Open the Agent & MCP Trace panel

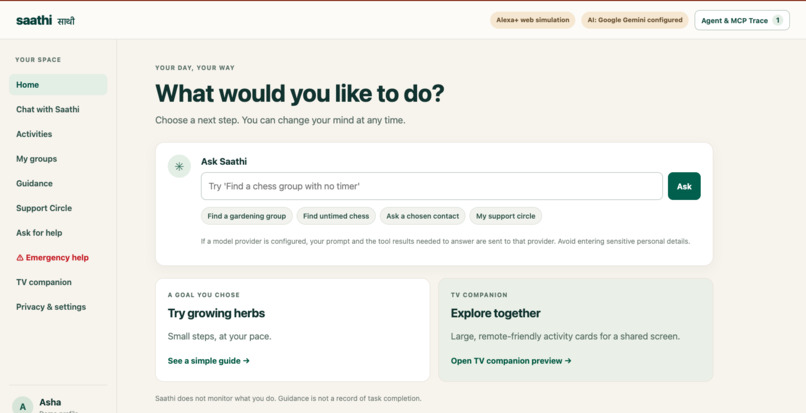coord(742,21)
